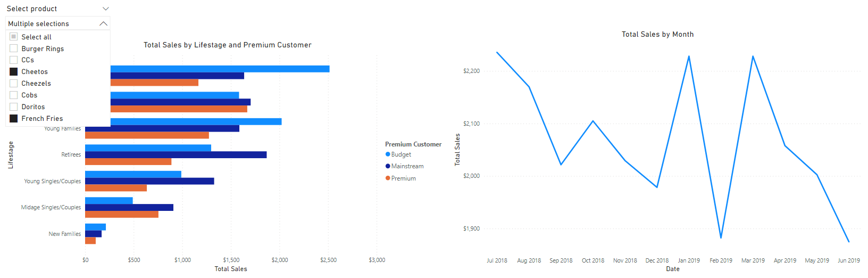Click the Budget bar for Retirees

148,148
